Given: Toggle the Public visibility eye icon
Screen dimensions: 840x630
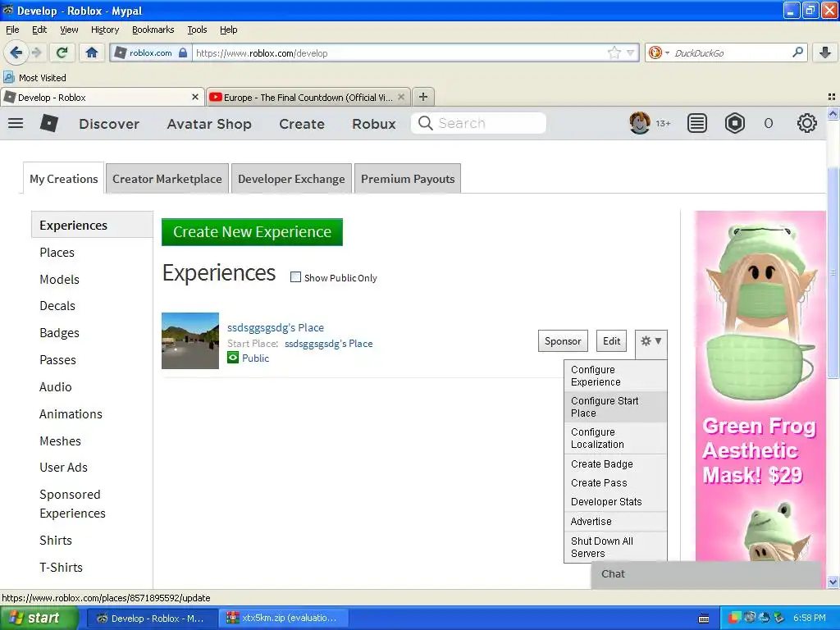Looking at the screenshot, I should click(233, 358).
